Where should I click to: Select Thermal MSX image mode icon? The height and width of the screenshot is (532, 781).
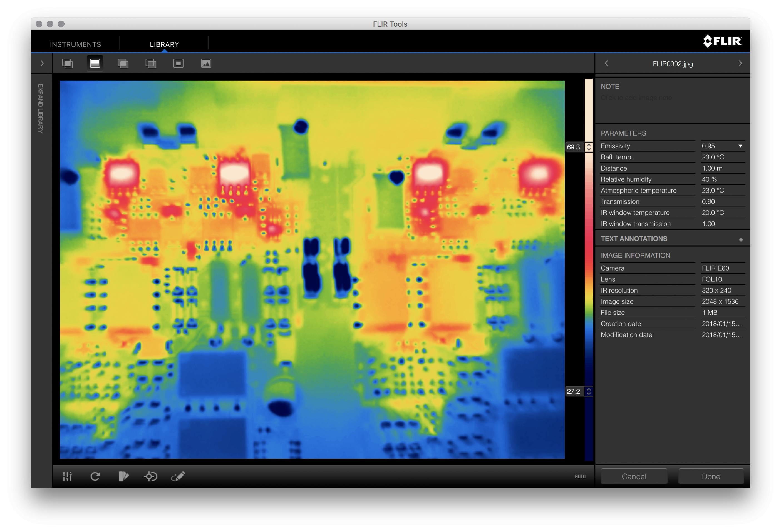pyautogui.click(x=68, y=63)
